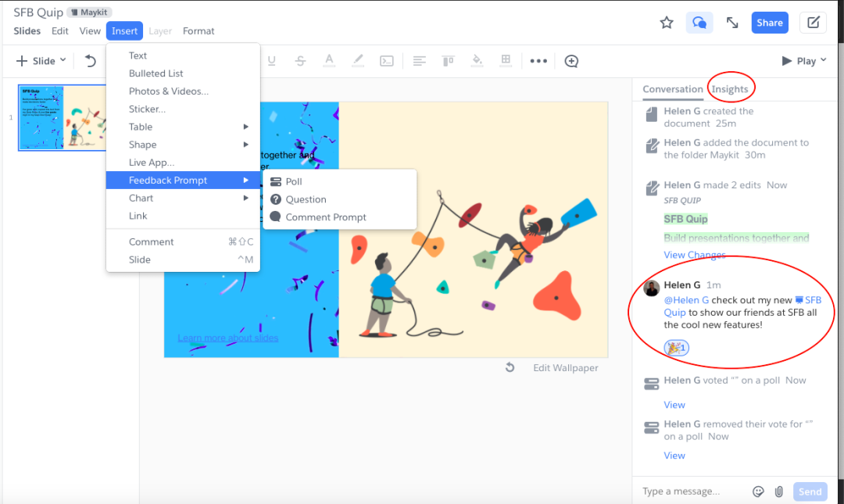844x504 pixels.
Task: Expand the Play dropdown arrow
Action: pyautogui.click(x=824, y=61)
